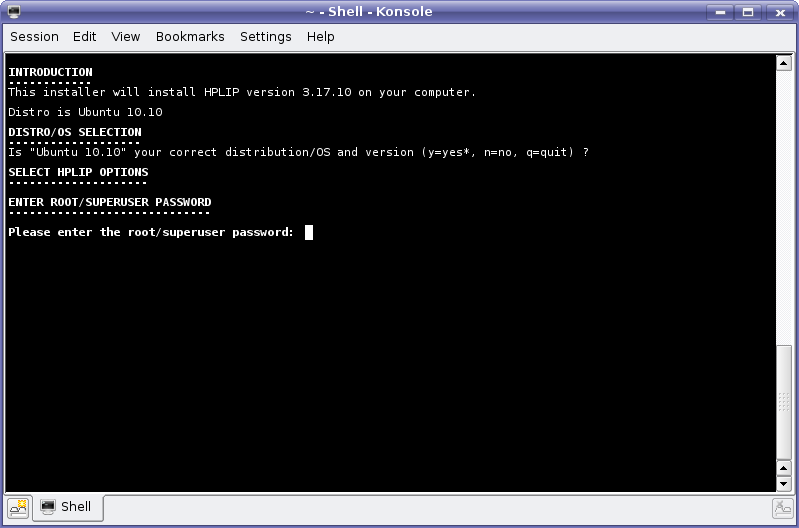Viewport: 799px width, 528px height.
Task: Open the View menu
Action: 125,37
